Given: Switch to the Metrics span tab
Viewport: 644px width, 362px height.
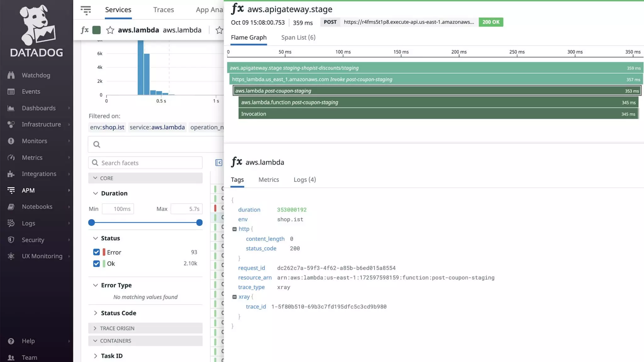Looking at the screenshot, I should coord(269,179).
